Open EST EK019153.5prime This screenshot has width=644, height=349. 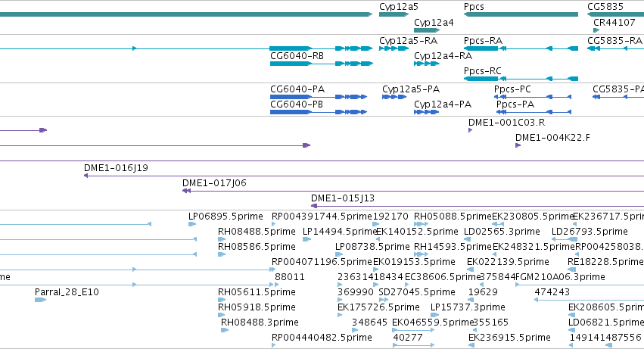point(414,262)
